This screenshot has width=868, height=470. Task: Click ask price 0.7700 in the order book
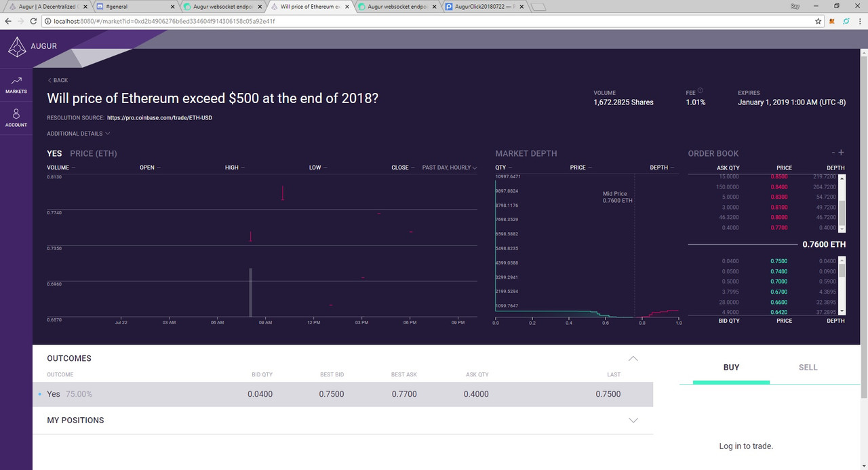tap(779, 228)
